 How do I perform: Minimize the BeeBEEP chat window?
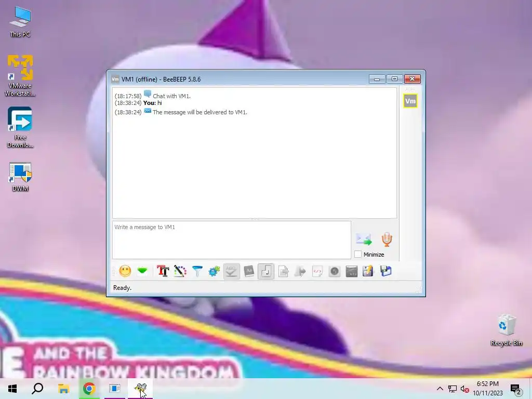pos(377,79)
